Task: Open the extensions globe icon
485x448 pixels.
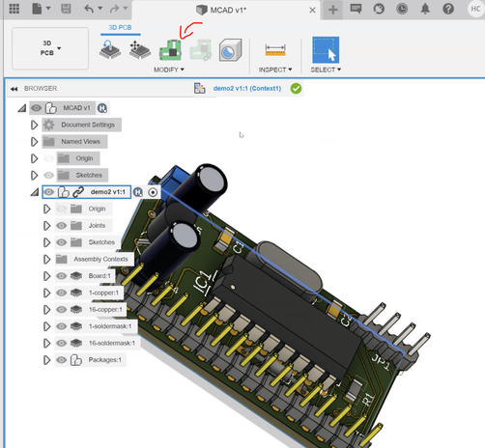Action: click(379, 9)
